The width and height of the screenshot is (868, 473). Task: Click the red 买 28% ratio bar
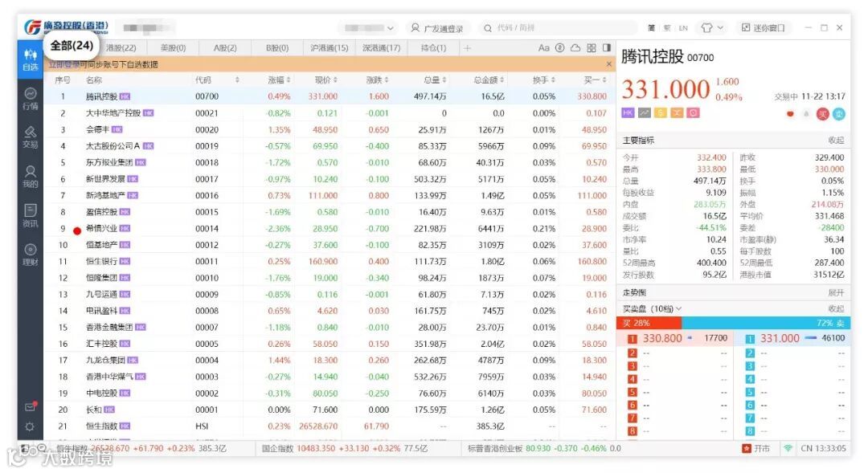pyautogui.click(x=649, y=323)
